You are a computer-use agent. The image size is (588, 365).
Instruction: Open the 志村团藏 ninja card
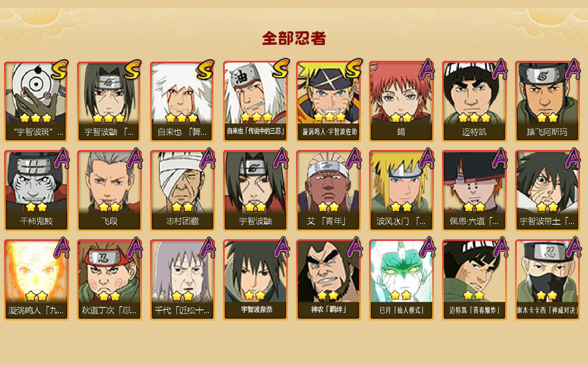tap(182, 191)
